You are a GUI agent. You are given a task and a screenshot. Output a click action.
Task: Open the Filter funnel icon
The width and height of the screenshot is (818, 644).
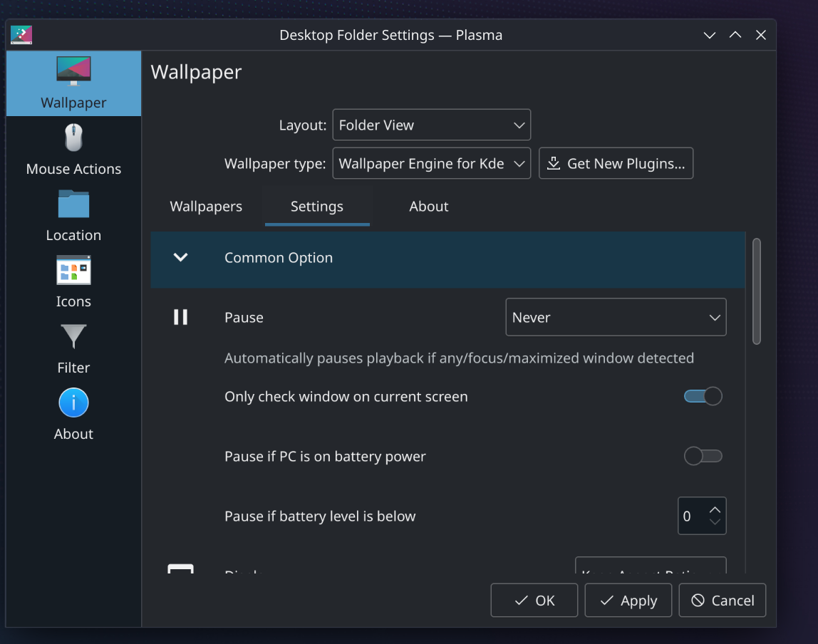pyautogui.click(x=73, y=337)
